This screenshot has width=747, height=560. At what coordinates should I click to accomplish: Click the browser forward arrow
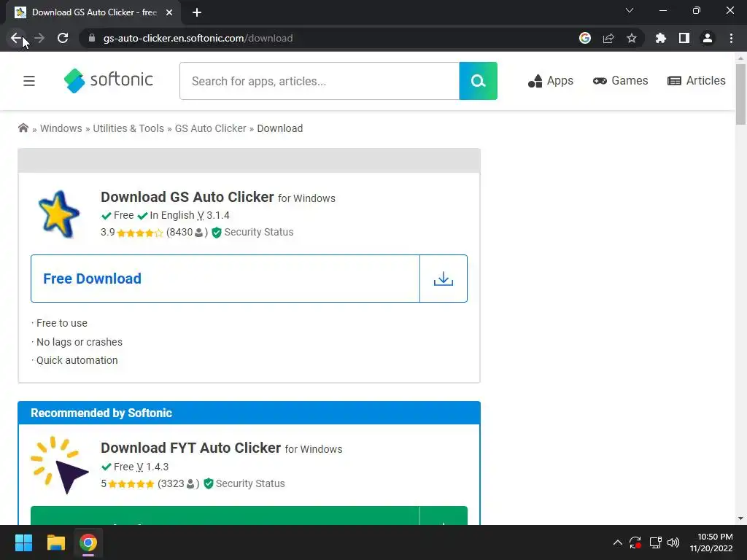(39, 38)
